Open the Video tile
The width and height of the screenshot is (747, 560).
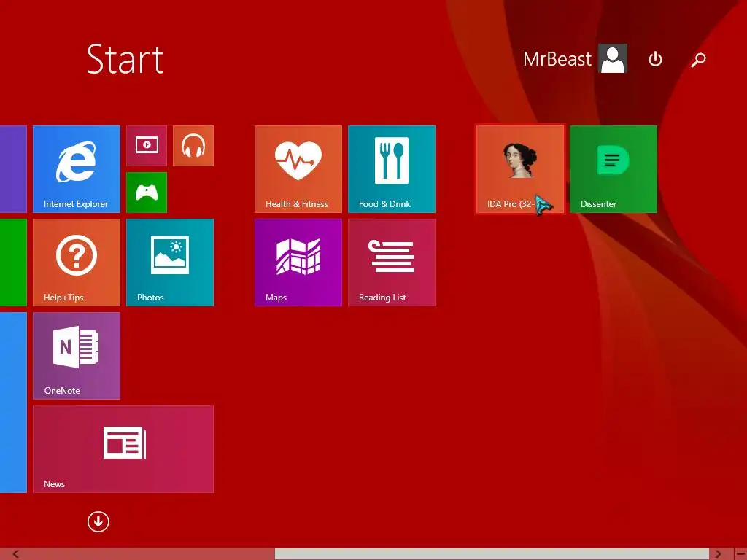[x=147, y=146]
